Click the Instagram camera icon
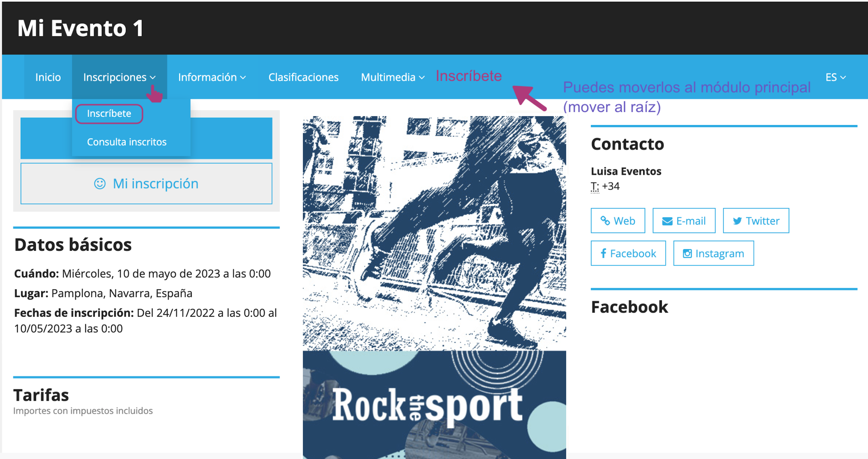Image resolution: width=868 pixels, height=459 pixels. tap(687, 254)
